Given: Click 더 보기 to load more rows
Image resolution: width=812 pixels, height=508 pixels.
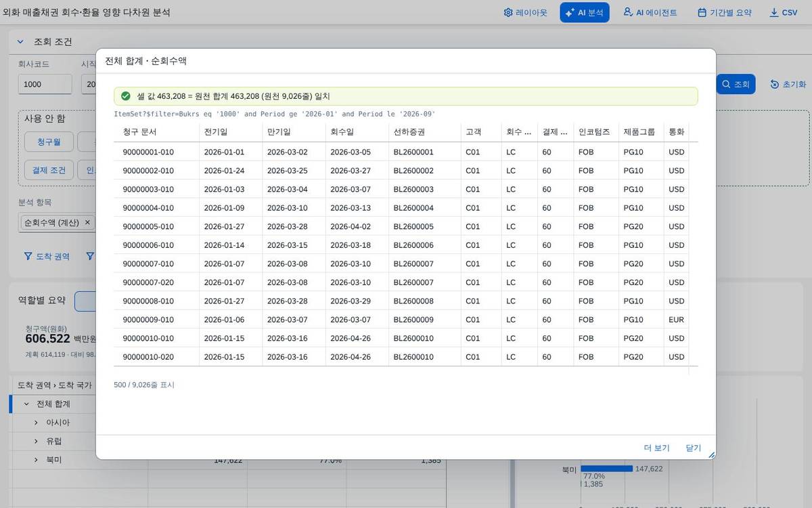Looking at the screenshot, I should click(656, 448).
